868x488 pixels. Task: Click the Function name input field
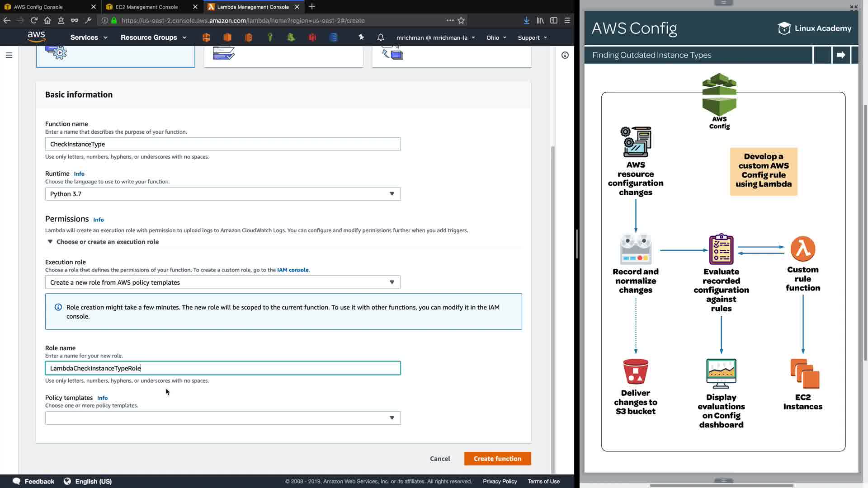click(x=222, y=144)
